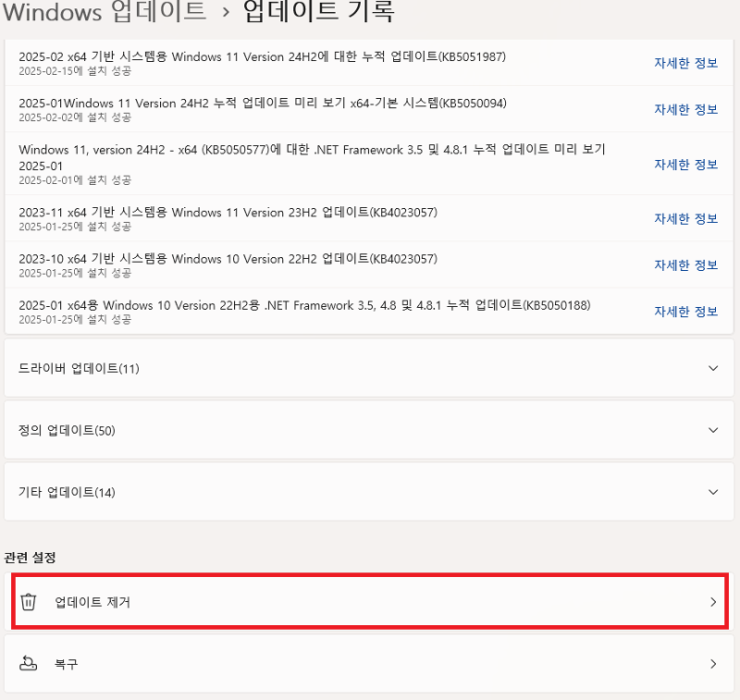Expand 드라이버 업데이트(11) section chevron
Screen dimensions: 740x700
coord(713,368)
